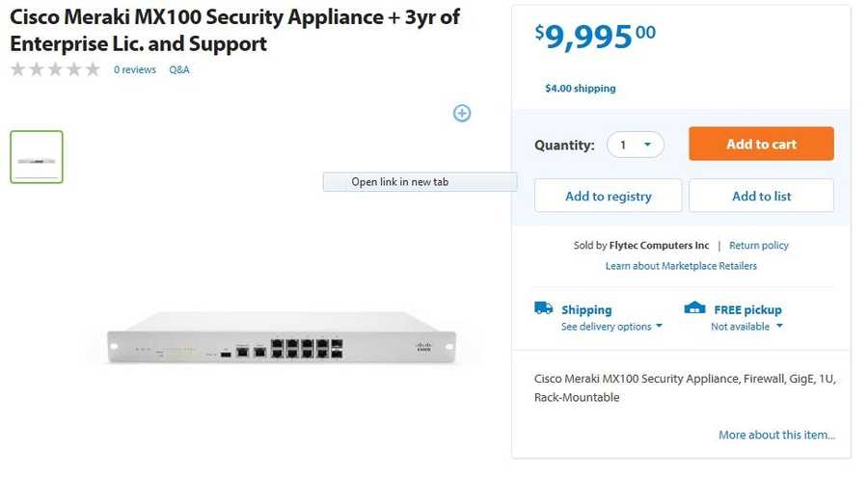Open the 0 reviews link
This screenshot has height=479, width=868.
(x=135, y=69)
